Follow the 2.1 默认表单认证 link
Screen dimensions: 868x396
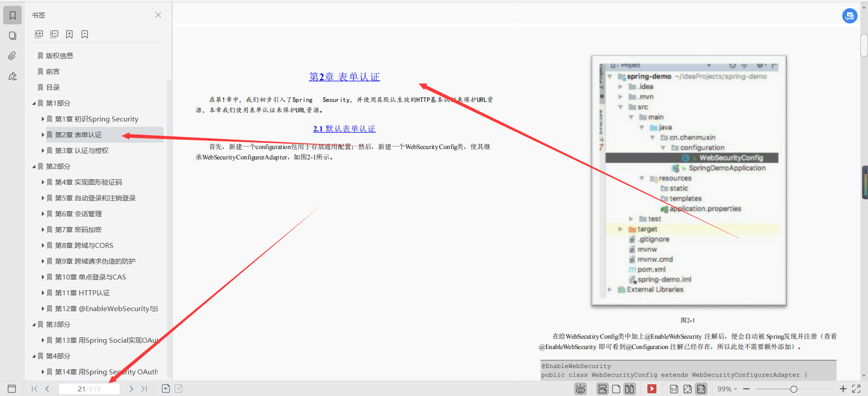point(344,129)
